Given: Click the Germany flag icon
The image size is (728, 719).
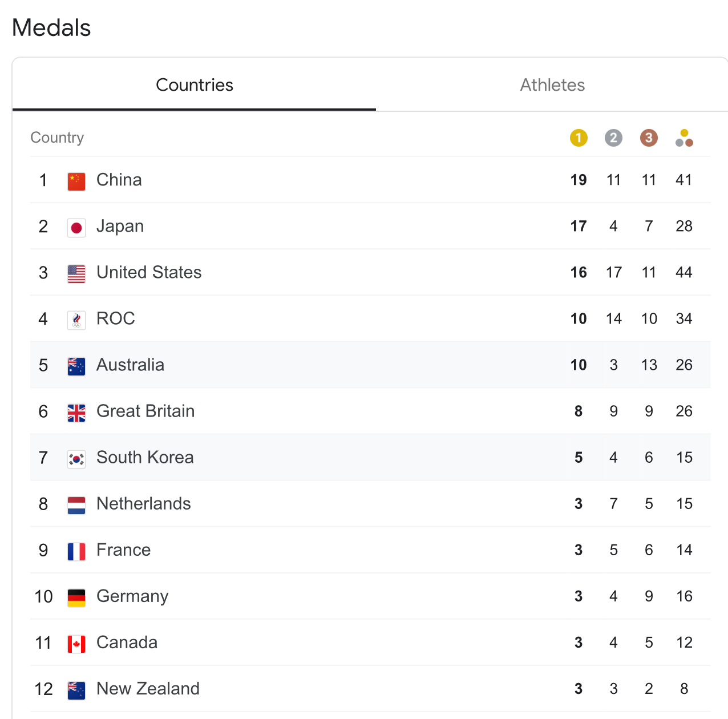Looking at the screenshot, I should (x=76, y=597).
